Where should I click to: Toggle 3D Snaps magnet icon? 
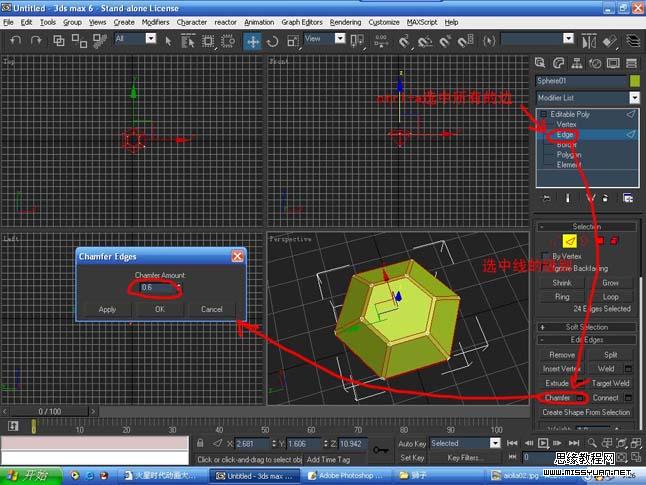tap(404, 41)
